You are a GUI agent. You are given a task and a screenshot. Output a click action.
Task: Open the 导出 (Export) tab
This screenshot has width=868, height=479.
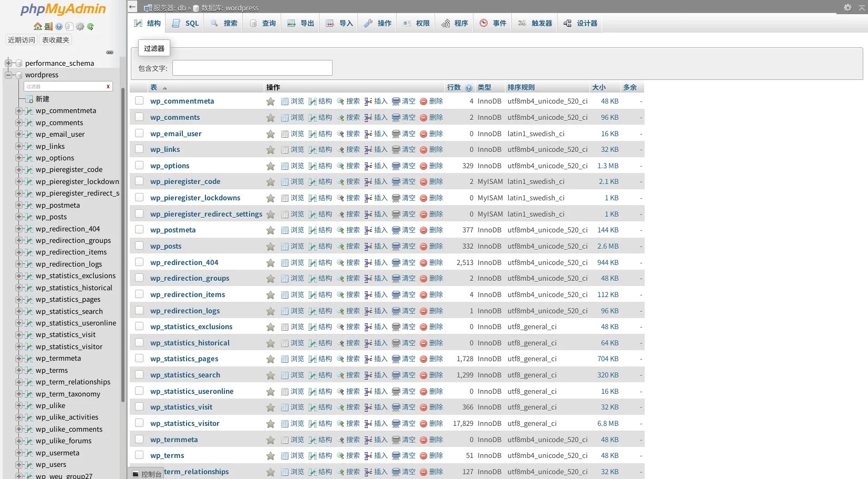[x=301, y=23]
